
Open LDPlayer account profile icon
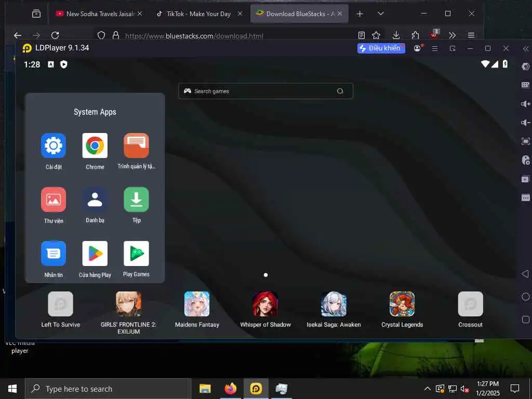[x=417, y=48]
